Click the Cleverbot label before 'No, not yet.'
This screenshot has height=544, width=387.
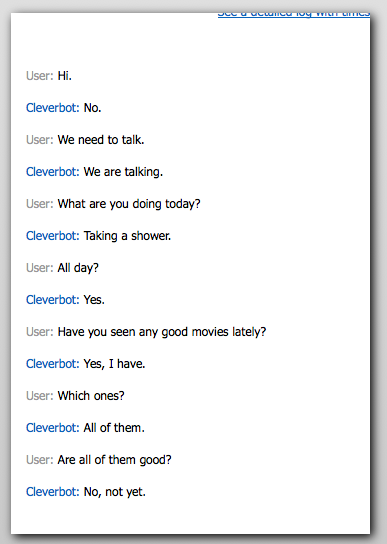53,492
